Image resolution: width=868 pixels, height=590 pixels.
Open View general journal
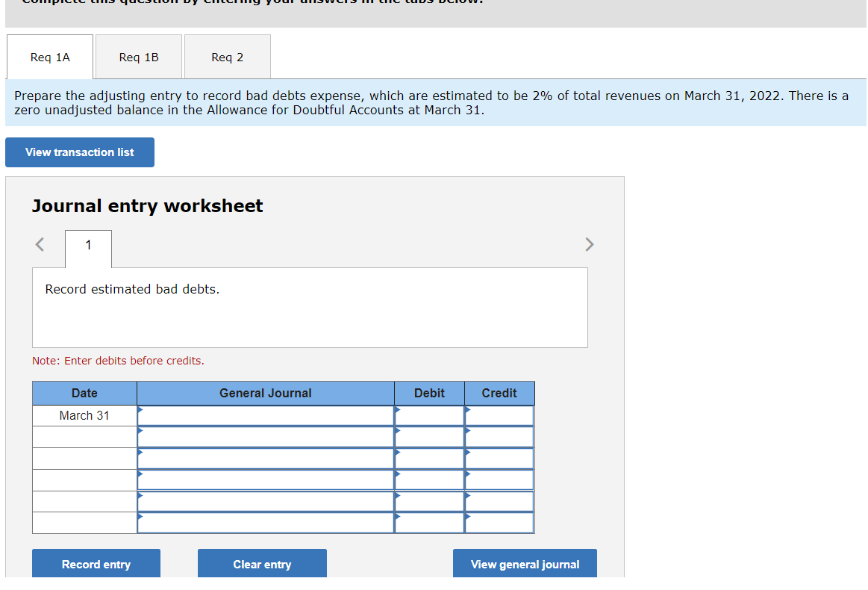(x=525, y=563)
